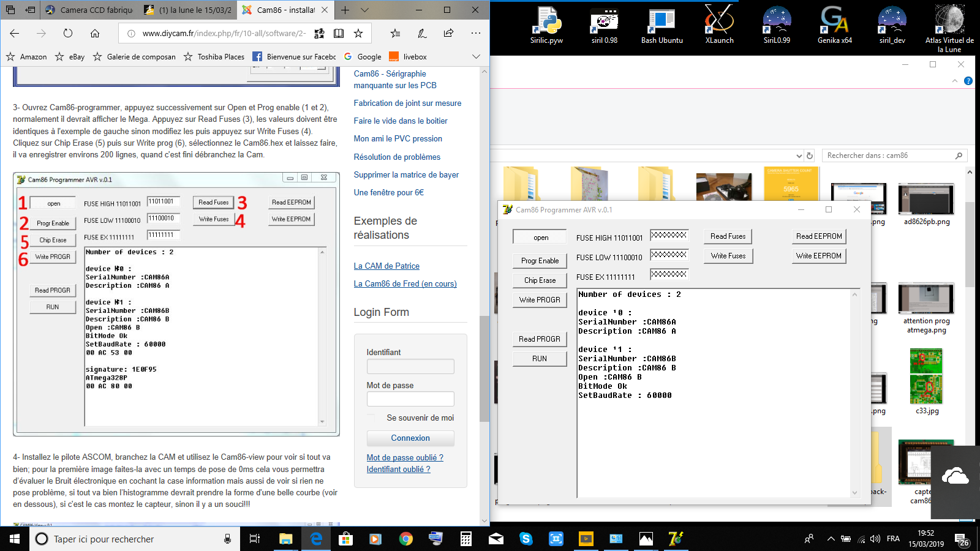Open Edge settings and more menu

476,33
